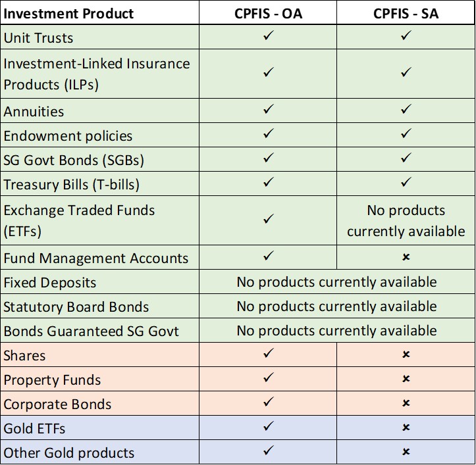This screenshot has height=465, width=476.
Task: Click the Investment-Linked Insurance Products row label
Action: [96, 74]
